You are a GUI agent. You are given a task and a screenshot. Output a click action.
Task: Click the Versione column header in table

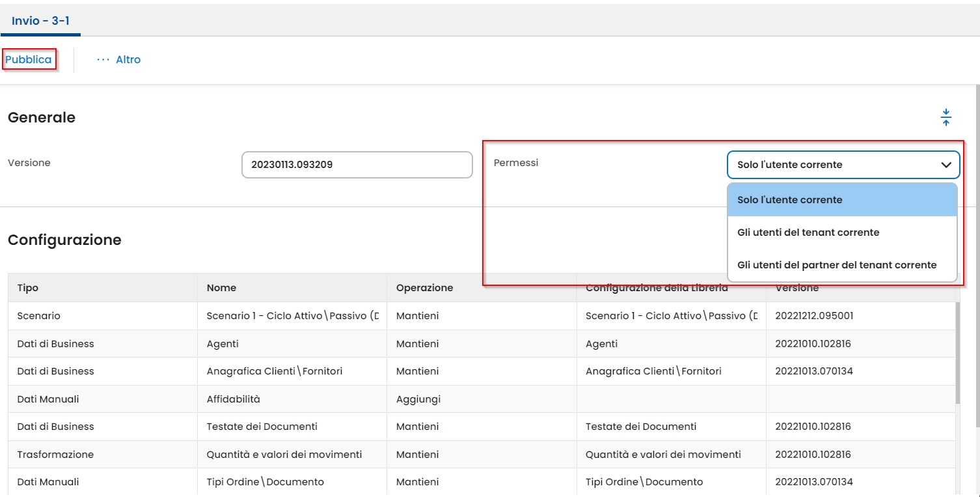[x=796, y=288]
